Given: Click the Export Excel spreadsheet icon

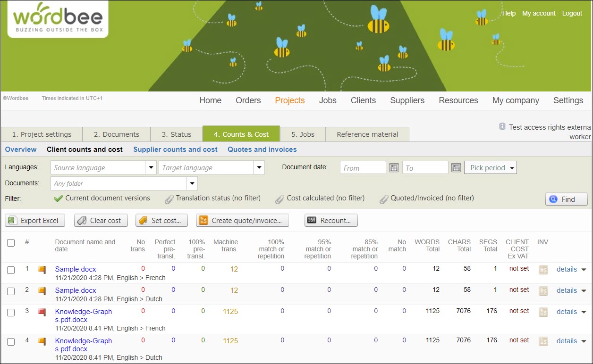Looking at the screenshot, I should click(14, 220).
